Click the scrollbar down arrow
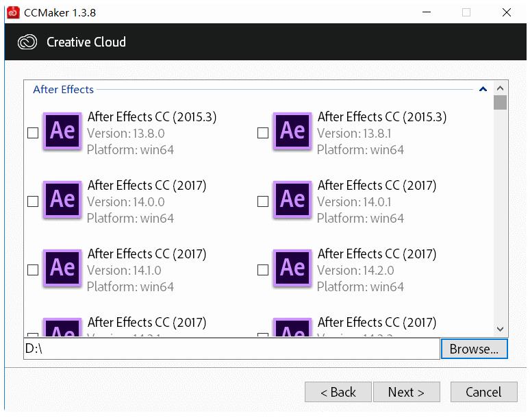 click(501, 329)
